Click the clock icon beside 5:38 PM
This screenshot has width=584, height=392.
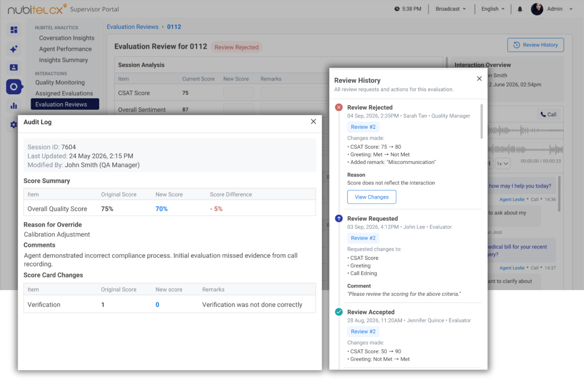tap(397, 9)
